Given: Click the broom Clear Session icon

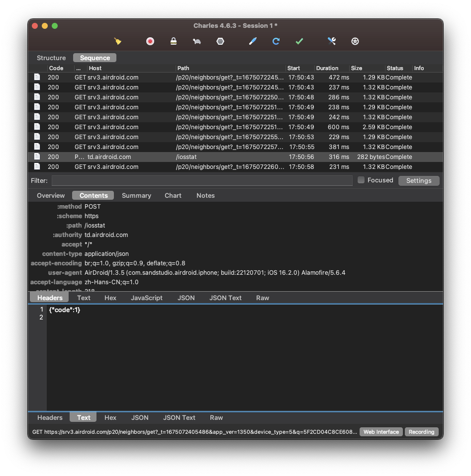Looking at the screenshot, I should 118,41.
